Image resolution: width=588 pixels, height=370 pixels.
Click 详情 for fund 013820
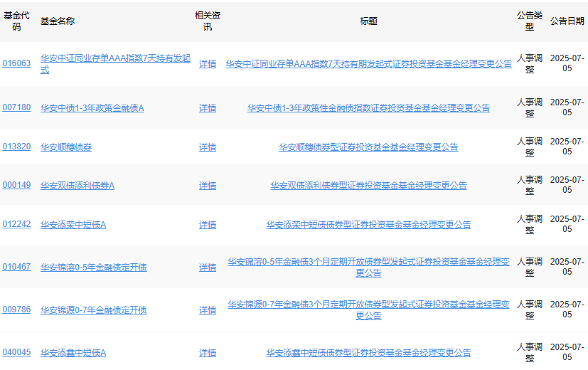[x=208, y=147]
